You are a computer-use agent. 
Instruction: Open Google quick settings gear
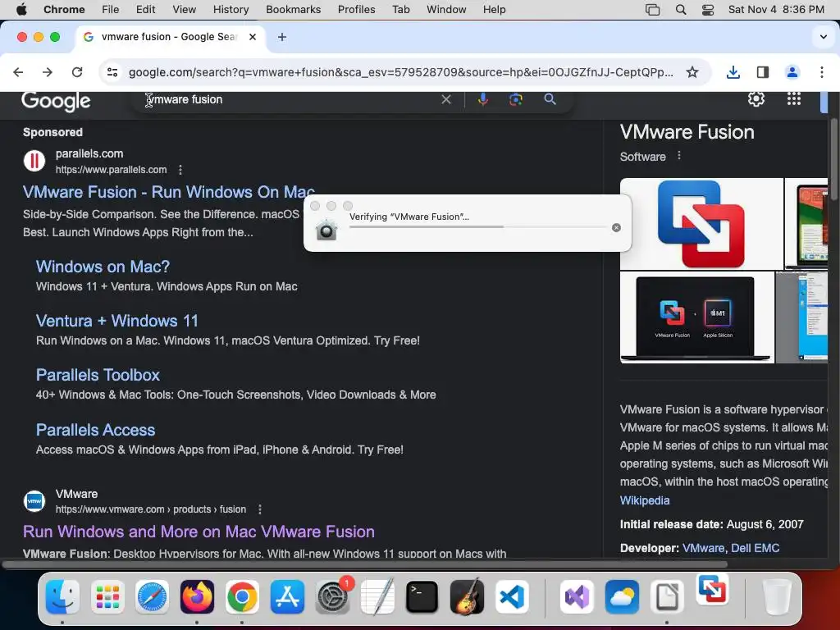pos(756,98)
